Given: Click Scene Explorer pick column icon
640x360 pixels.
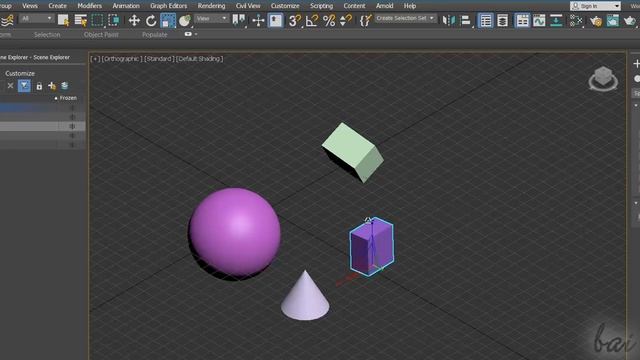Looking at the screenshot, I should pyautogui.click(x=52, y=86).
